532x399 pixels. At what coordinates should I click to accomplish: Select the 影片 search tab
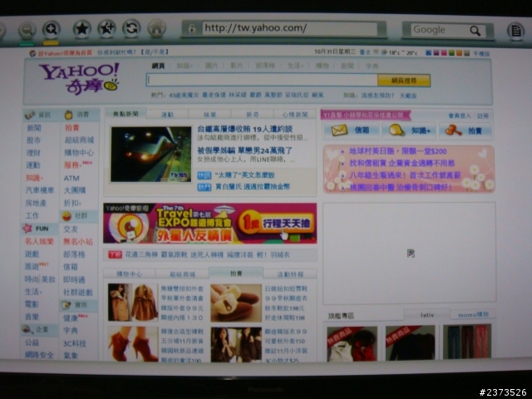click(x=237, y=66)
